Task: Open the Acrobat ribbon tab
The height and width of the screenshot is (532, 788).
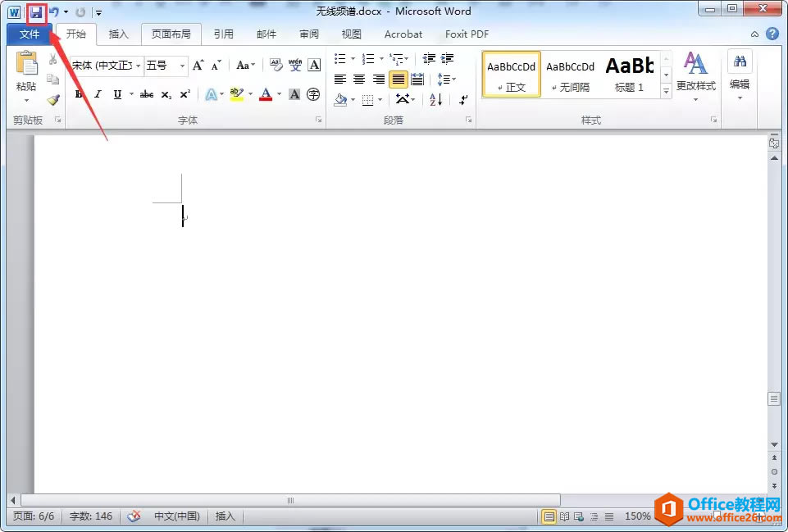Action: click(x=403, y=34)
